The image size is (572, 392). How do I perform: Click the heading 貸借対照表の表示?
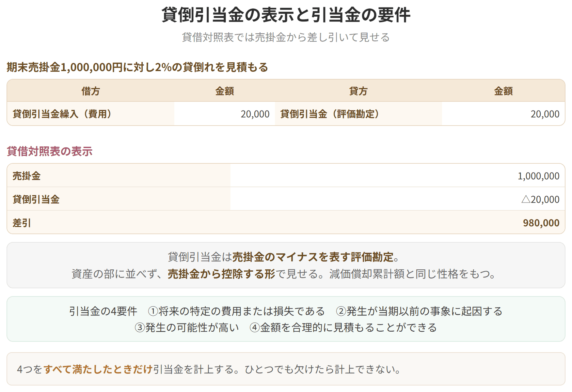click(x=50, y=151)
